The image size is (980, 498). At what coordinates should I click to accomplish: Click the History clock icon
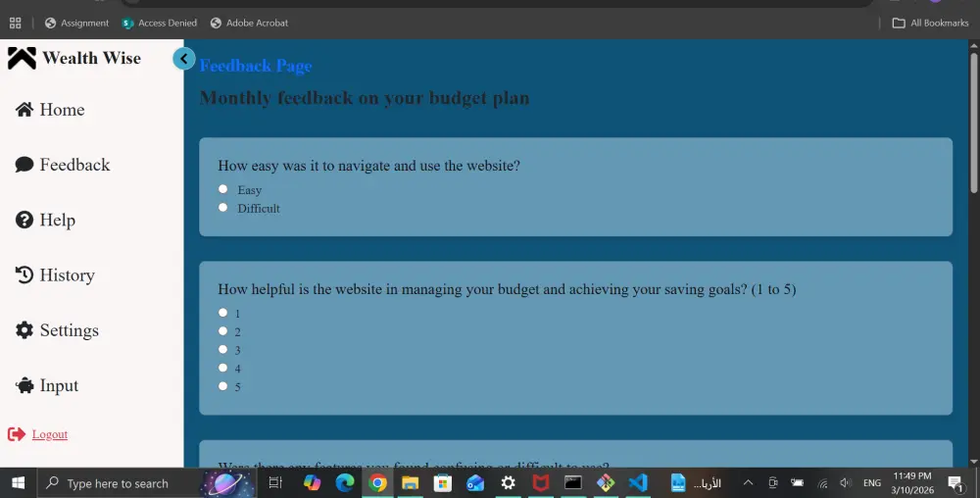pyautogui.click(x=24, y=274)
